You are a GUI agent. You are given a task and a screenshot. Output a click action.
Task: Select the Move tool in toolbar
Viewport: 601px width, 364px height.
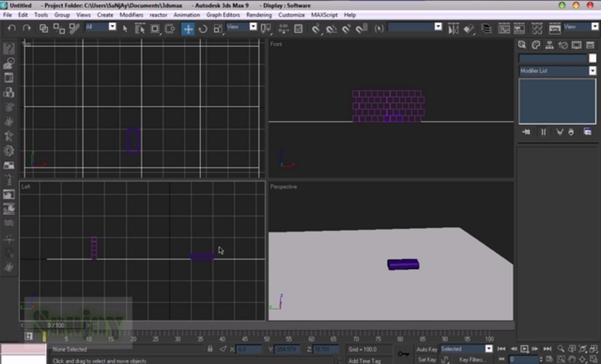pyautogui.click(x=188, y=29)
